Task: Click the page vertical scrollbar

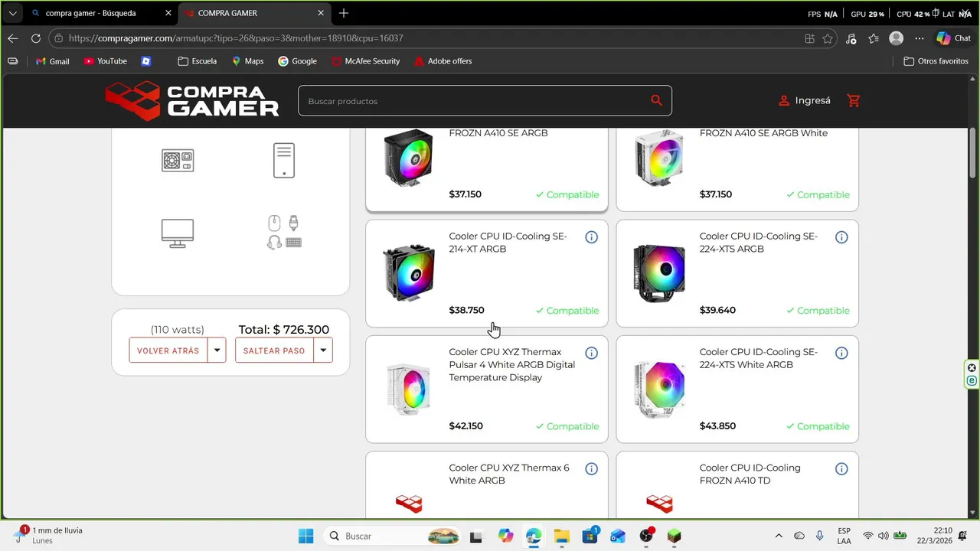Action: [x=972, y=153]
